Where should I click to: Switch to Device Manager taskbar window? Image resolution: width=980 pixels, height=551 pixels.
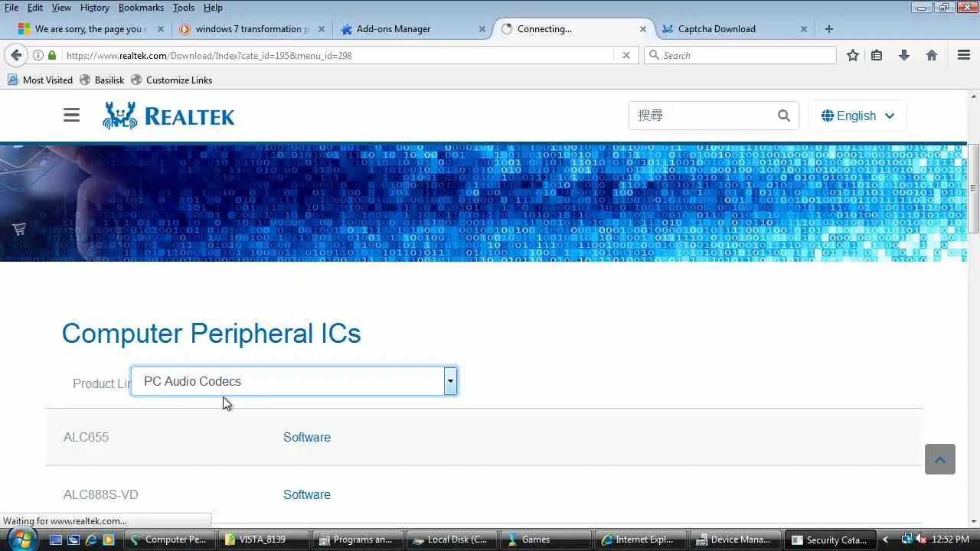[x=733, y=540]
